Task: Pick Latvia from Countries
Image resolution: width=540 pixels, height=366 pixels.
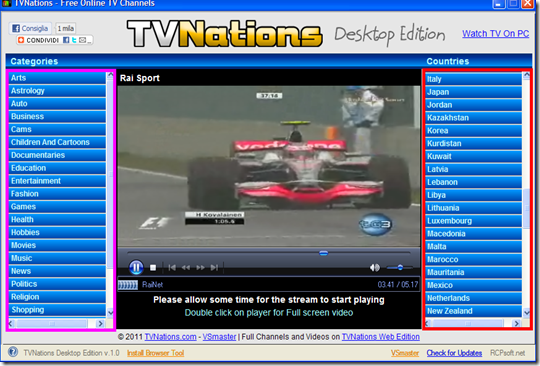Action: [x=474, y=169]
